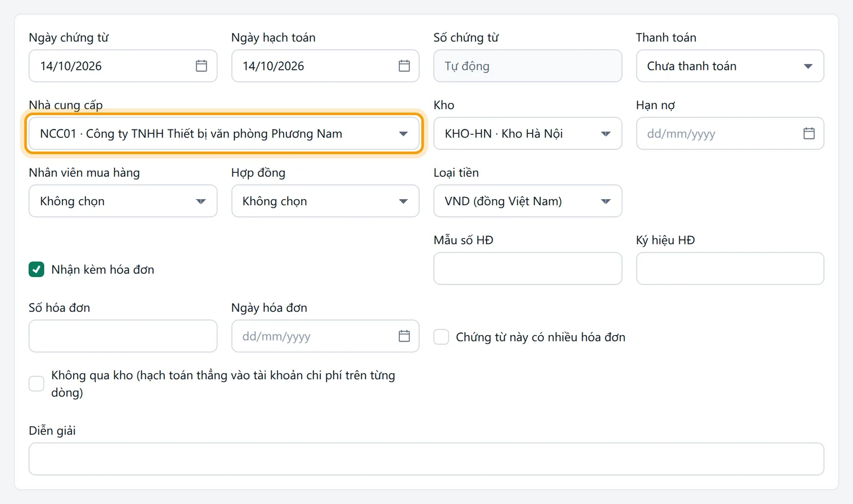Open calendar picker for Ngày chứng từ
Screen dimensions: 853x504
tap(201, 66)
